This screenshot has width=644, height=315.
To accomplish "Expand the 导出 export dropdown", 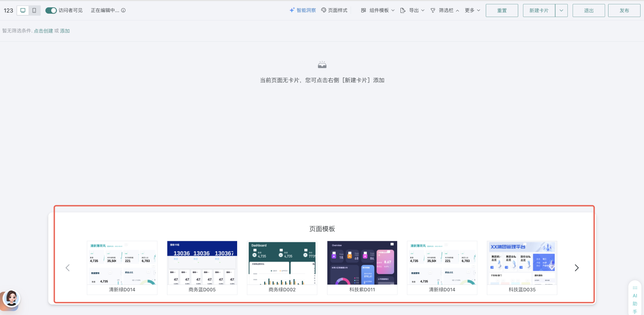I will 413,10.
